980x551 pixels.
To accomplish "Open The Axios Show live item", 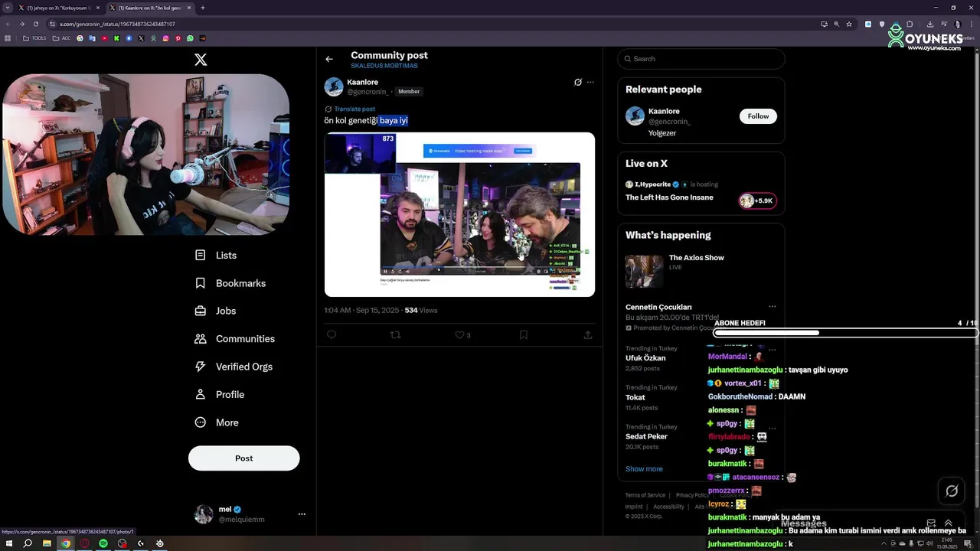I will pyautogui.click(x=701, y=271).
